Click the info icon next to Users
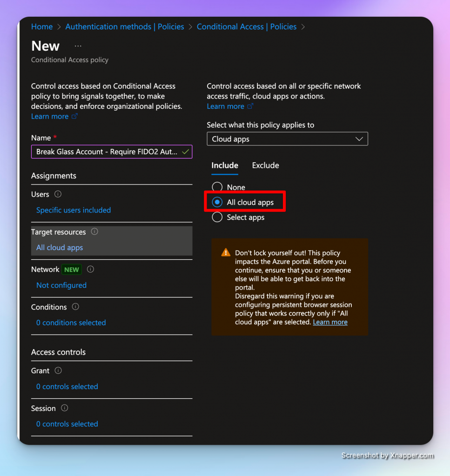 click(x=58, y=194)
